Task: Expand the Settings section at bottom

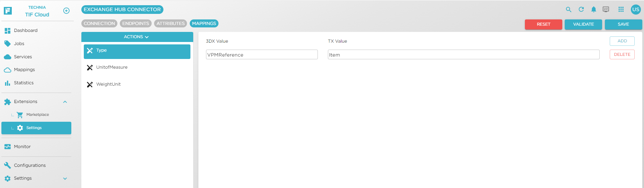Action: [65, 179]
